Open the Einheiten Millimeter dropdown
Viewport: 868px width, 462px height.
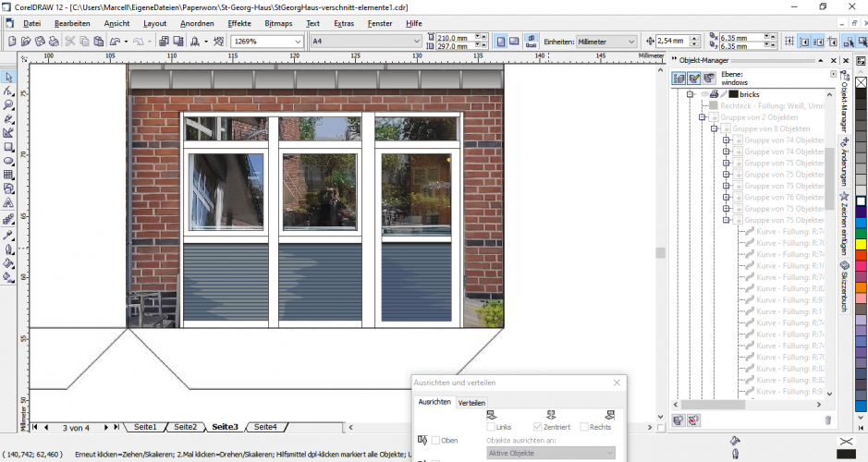click(x=631, y=42)
